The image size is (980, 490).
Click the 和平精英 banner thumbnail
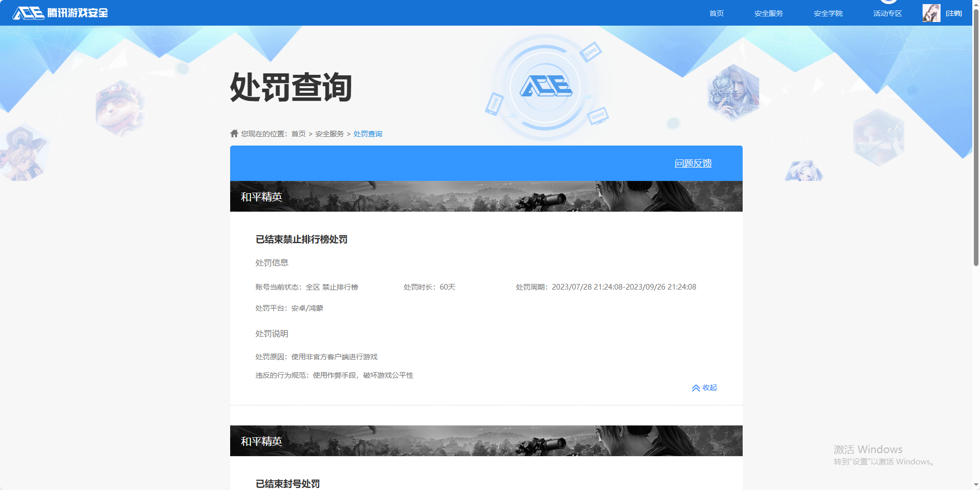[x=486, y=196]
